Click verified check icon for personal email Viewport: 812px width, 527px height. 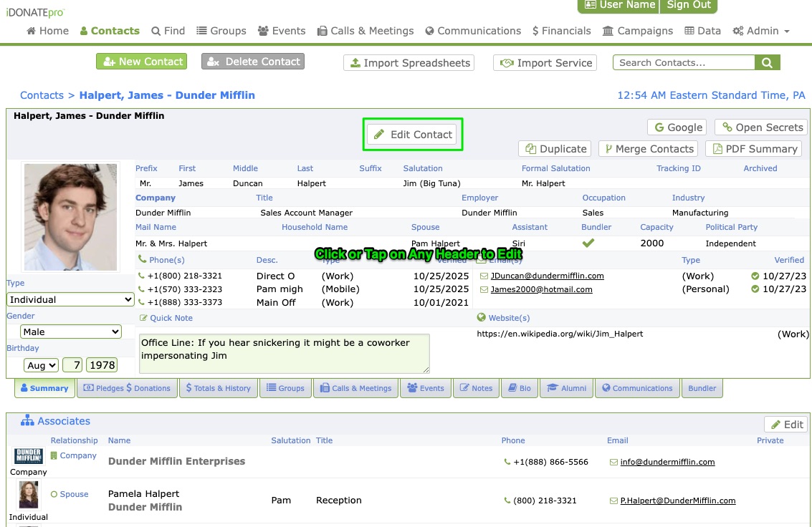point(755,289)
